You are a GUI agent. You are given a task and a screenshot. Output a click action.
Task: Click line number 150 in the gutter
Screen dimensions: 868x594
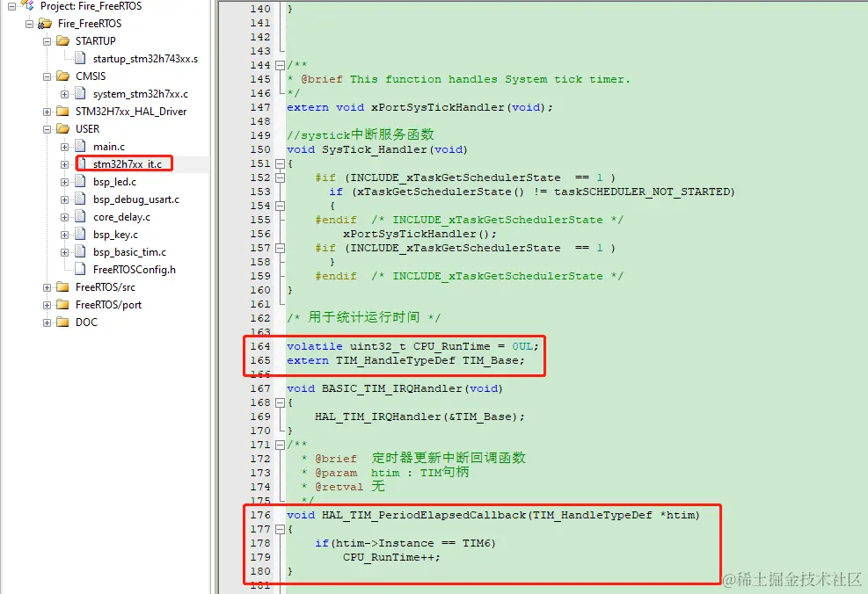pos(260,150)
